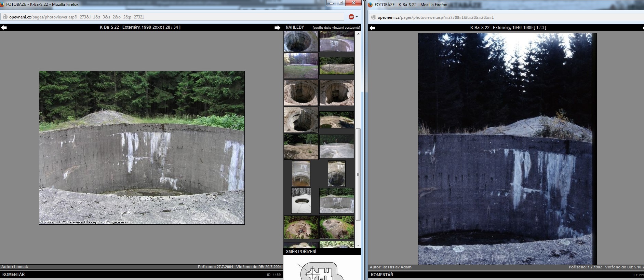This screenshot has height=280, width=644.
Task: Change thumbnail sorting via 'podle data vložení sestupně'
Action: coord(336,27)
